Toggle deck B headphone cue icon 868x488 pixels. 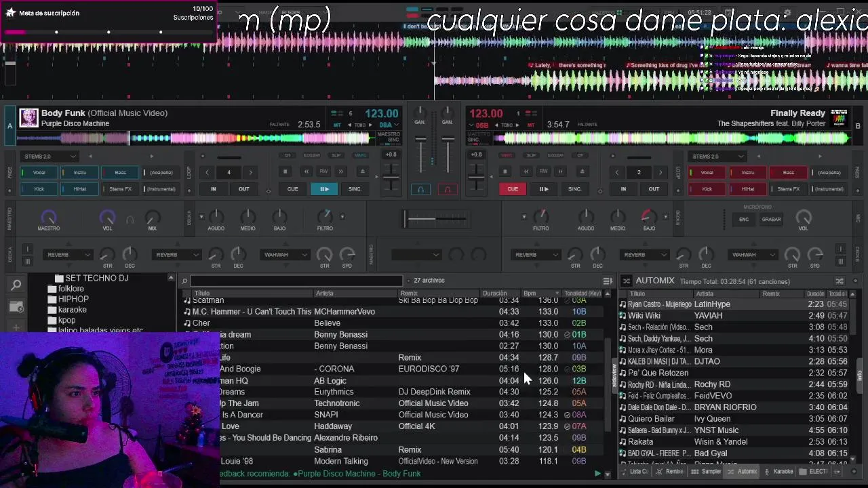coord(447,189)
